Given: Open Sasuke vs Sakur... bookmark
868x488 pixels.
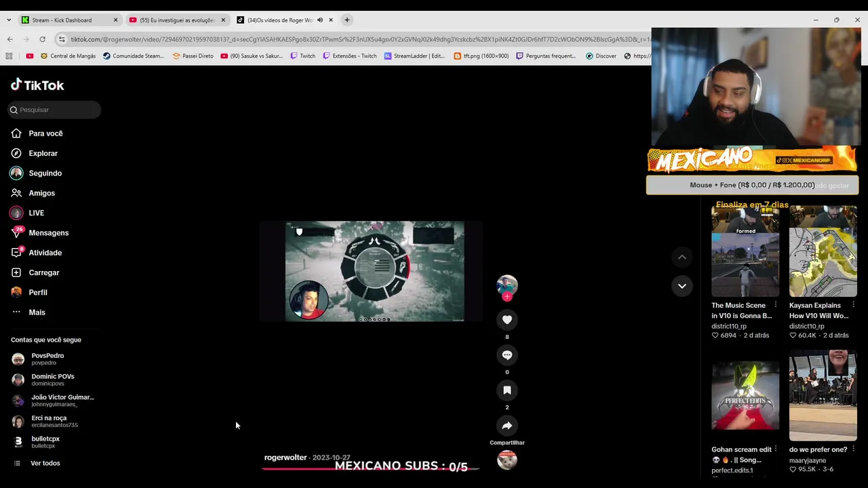Looking at the screenshot, I should [252, 56].
